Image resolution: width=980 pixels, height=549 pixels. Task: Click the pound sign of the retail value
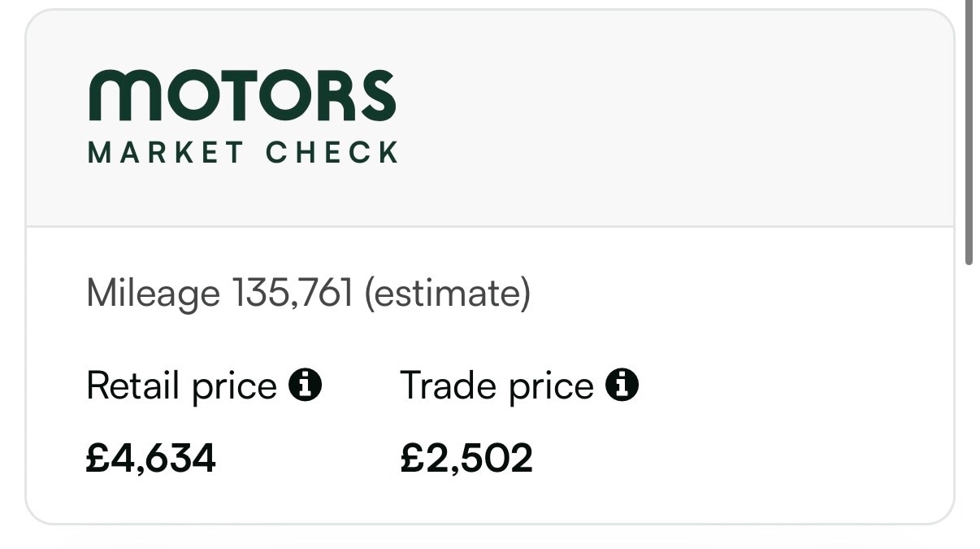pos(98,459)
